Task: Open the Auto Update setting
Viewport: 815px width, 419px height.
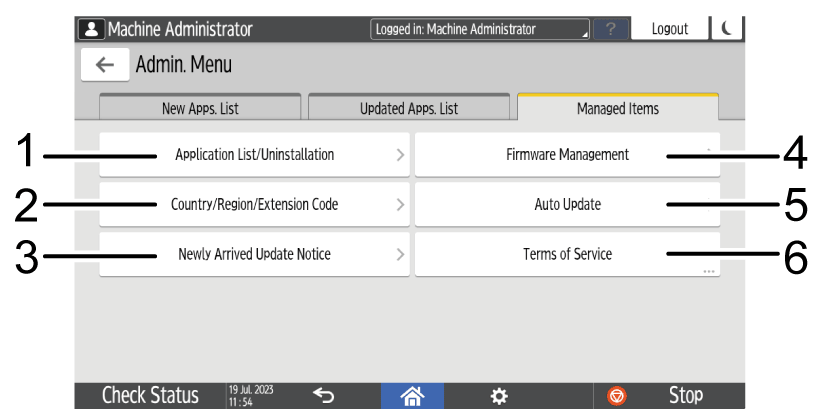Action: 567,205
